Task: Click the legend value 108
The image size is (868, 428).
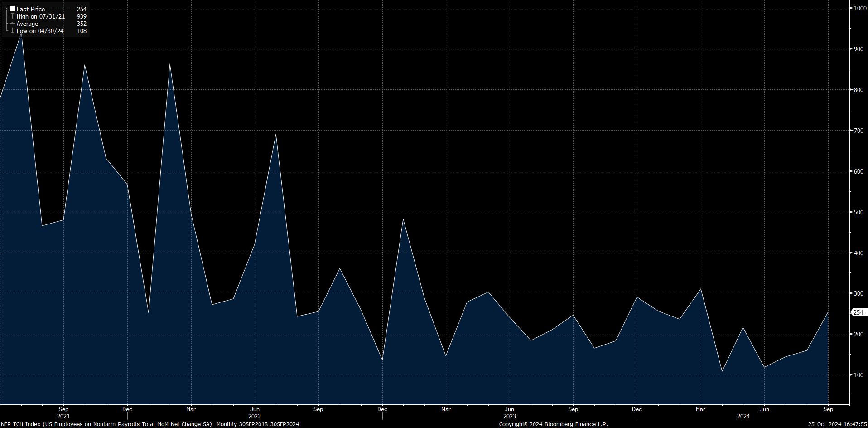Action: point(82,31)
